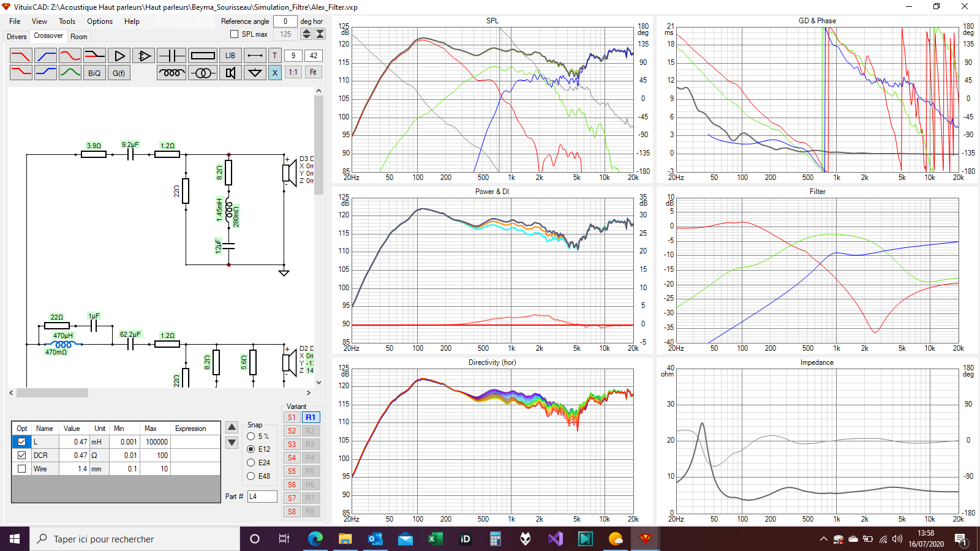Adjust SPL max with spinner arrows
The image size is (980, 551).
tap(307, 34)
